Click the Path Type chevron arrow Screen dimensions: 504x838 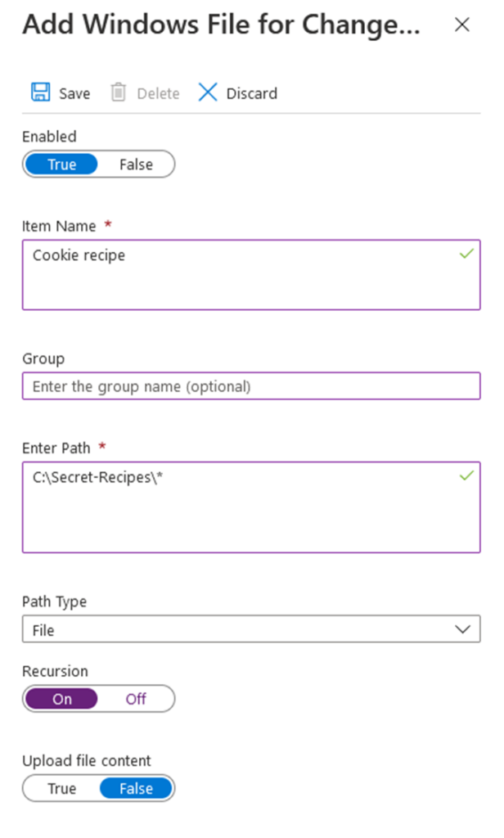point(463,630)
